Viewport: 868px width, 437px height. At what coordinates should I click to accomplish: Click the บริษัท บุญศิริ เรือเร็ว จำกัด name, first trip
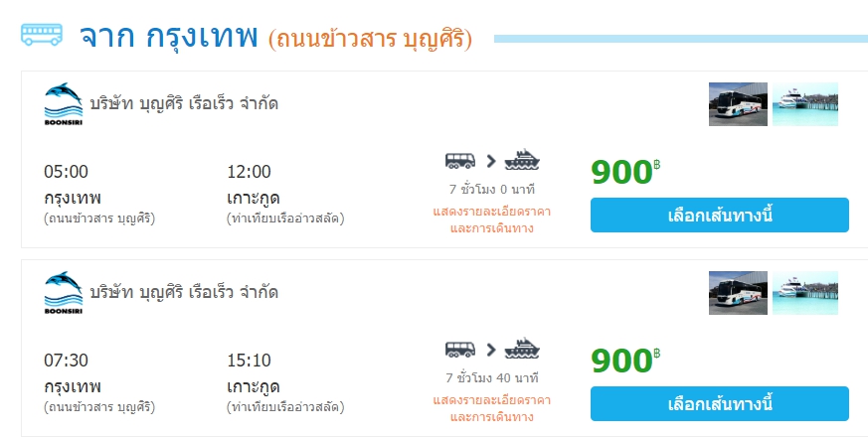pos(184,103)
